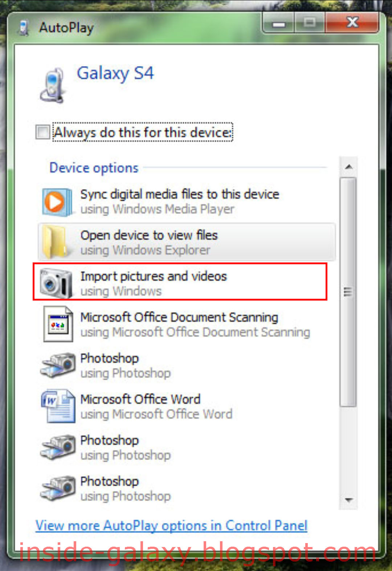Viewport: 392px width, 571px height.
Task: Click the Windows Media Player sync icon
Action: [x=57, y=202]
